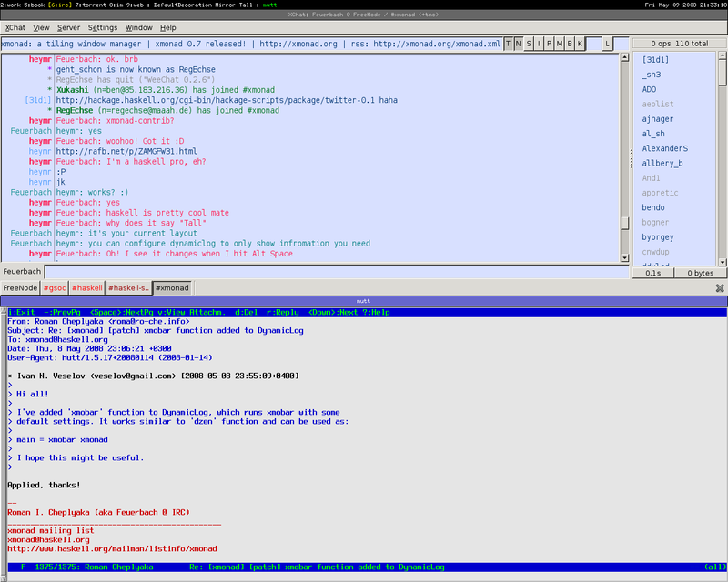Click the haskell.org mailman listinfo URL in mutt
This screenshot has width=728, height=582.
[x=112, y=548]
